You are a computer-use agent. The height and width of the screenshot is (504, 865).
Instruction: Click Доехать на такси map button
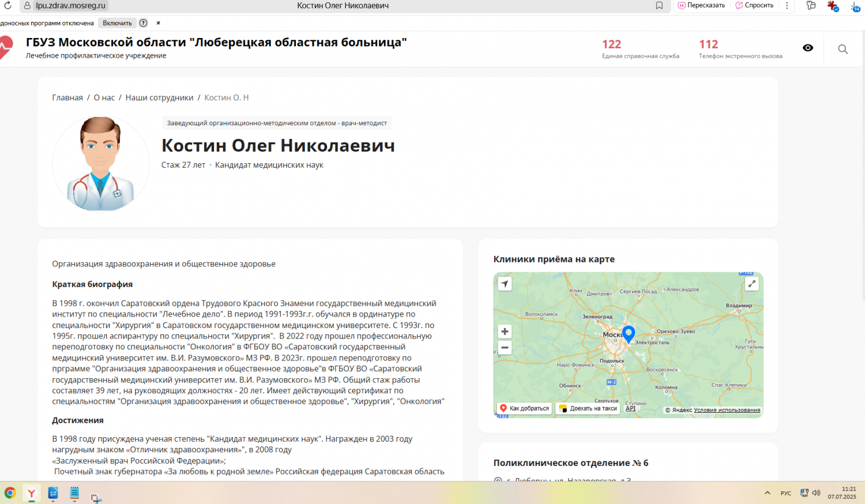tap(588, 408)
